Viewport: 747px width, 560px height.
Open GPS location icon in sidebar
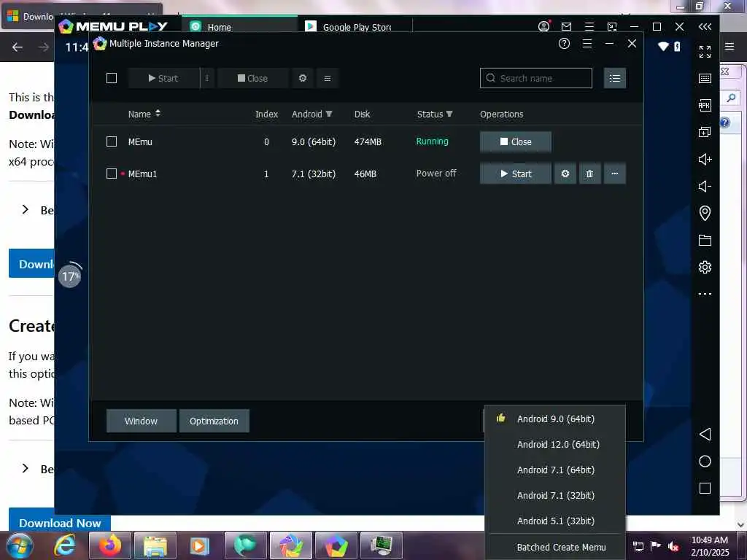(705, 213)
